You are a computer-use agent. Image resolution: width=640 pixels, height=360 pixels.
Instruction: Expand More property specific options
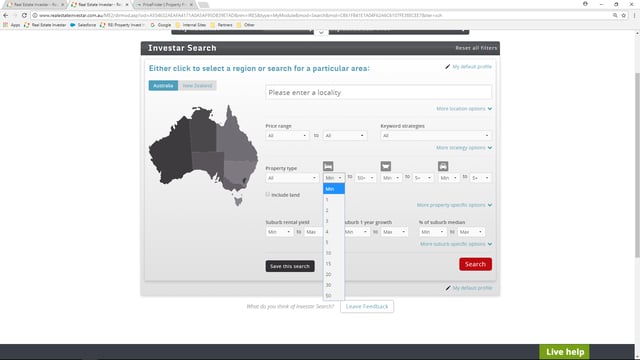click(454, 205)
